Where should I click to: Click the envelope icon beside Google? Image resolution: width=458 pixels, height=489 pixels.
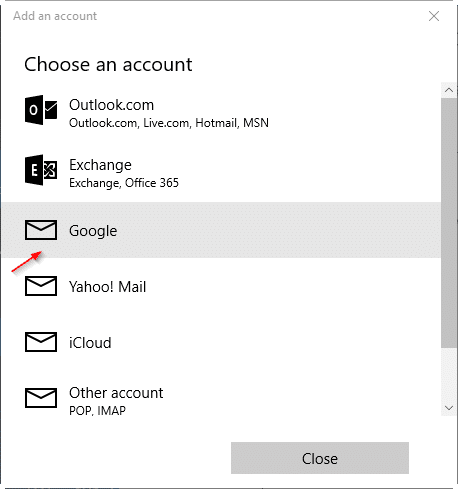click(41, 230)
